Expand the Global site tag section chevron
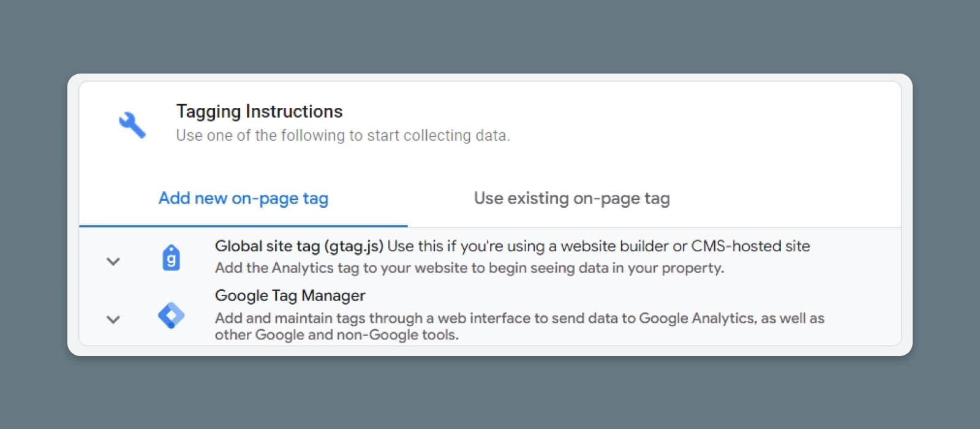Image resolution: width=980 pixels, height=429 pixels. pyautogui.click(x=113, y=261)
